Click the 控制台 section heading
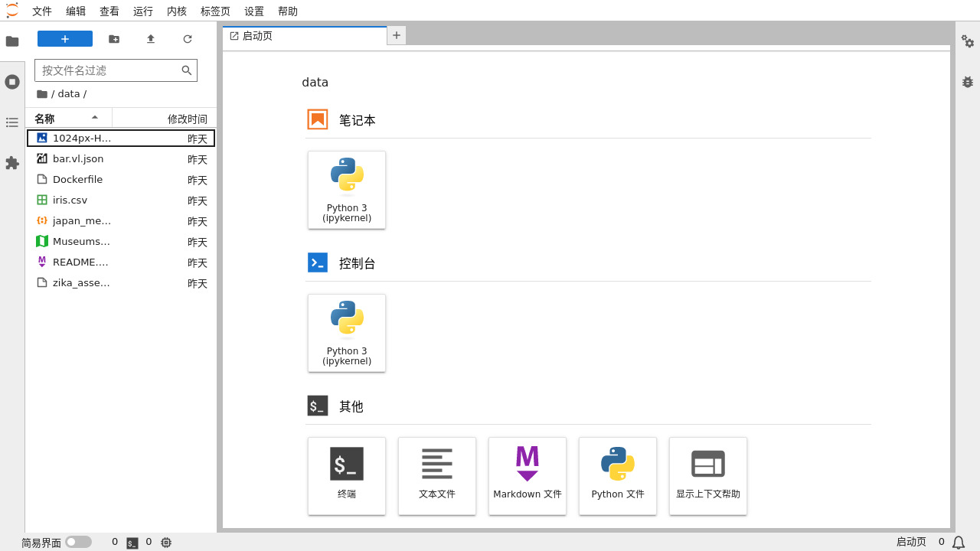This screenshot has height=551, width=980. coord(358,263)
